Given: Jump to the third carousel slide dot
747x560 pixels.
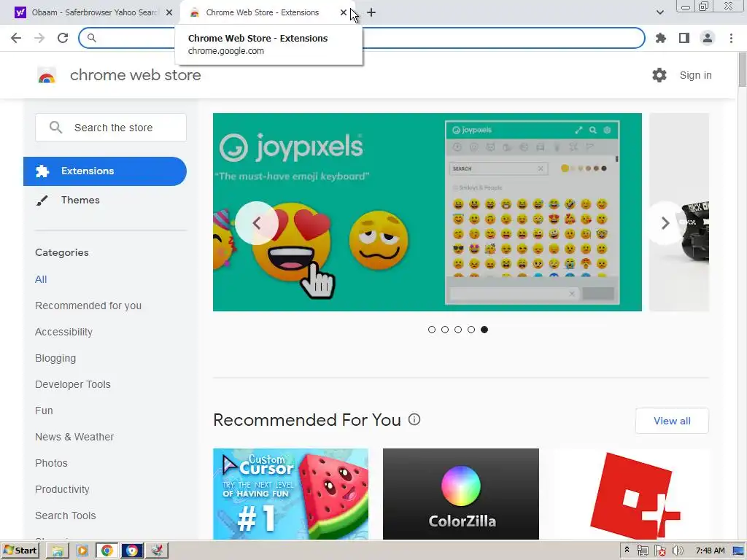Looking at the screenshot, I should (458, 330).
